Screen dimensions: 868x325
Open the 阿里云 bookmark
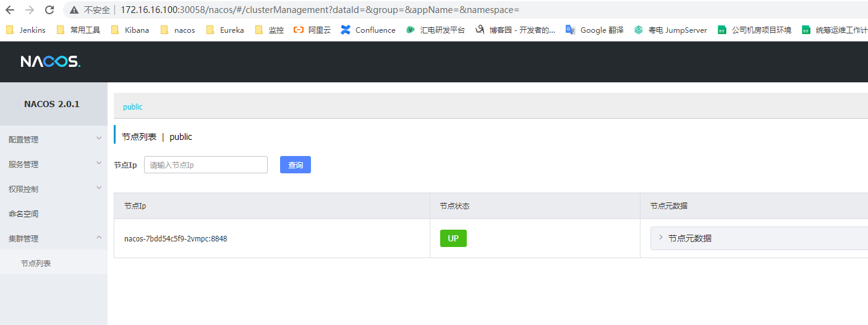(x=312, y=30)
